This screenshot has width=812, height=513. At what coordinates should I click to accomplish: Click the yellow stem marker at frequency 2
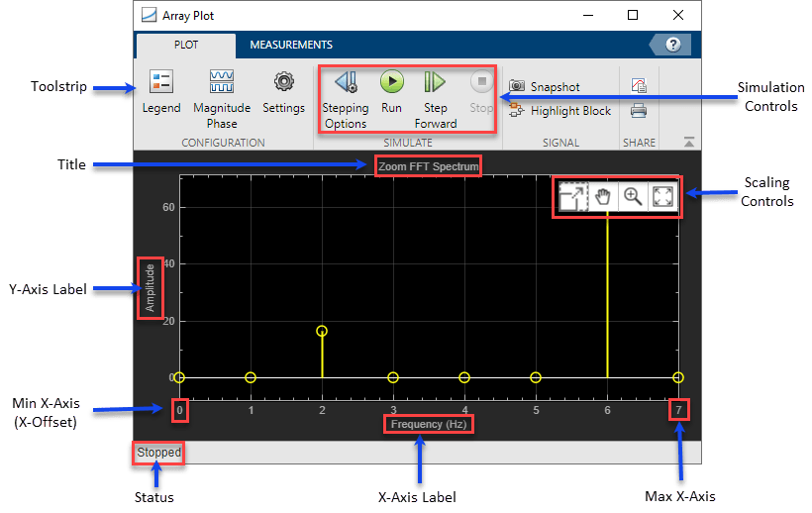point(322,332)
